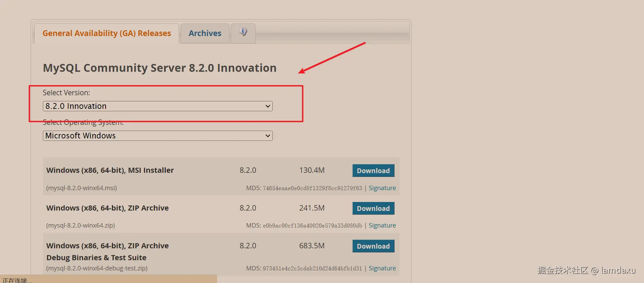Click the MD5 hash of the MSI Installer
The height and width of the screenshot is (283, 644).
tap(312, 188)
